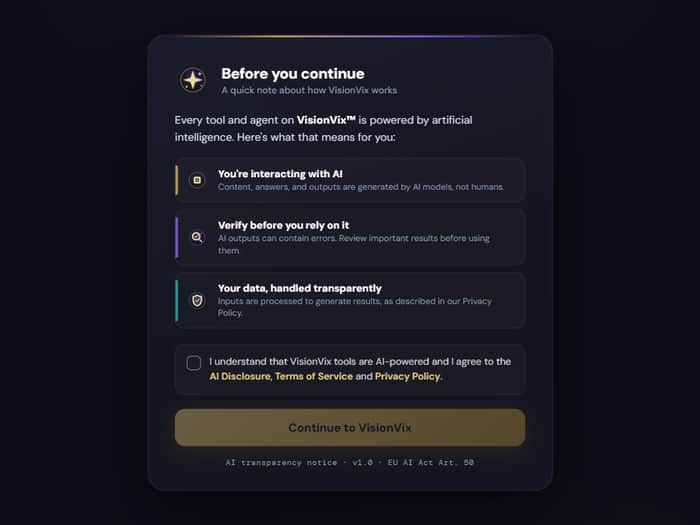Screen dimensions: 700x525
Task: Click the magnifier icon next to Verify notice
Action: [x=197, y=237]
